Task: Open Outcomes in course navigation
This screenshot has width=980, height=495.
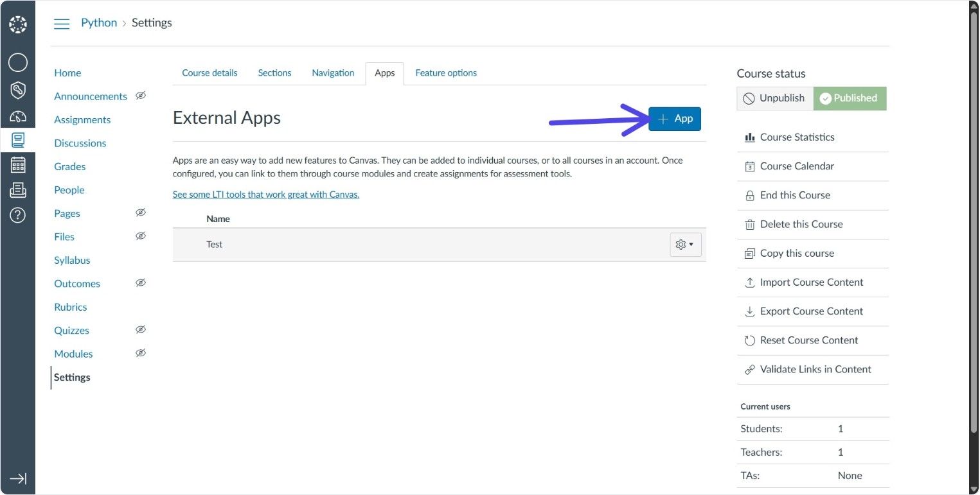Action: (77, 284)
